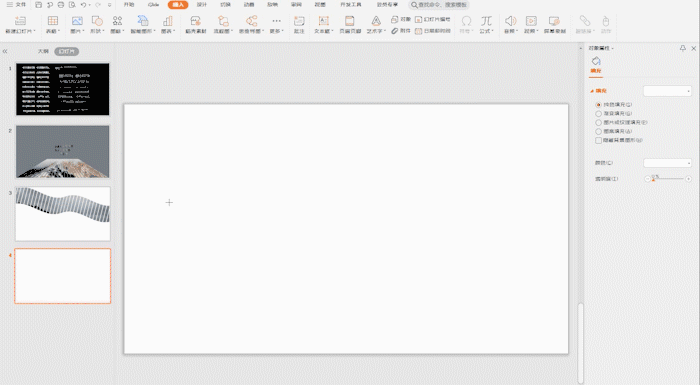Image resolution: width=700 pixels, height=385 pixels.
Task: Insert a Text Box via ribbon icon
Action: (x=323, y=21)
